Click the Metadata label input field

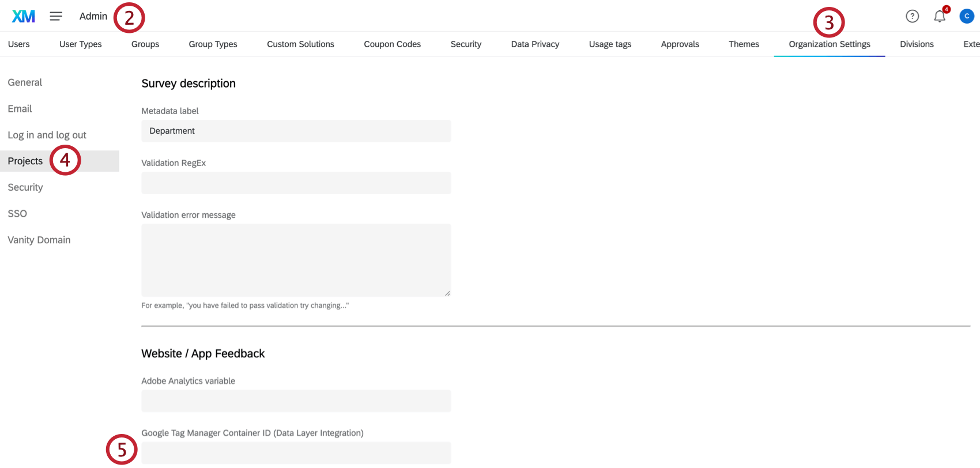click(x=296, y=131)
